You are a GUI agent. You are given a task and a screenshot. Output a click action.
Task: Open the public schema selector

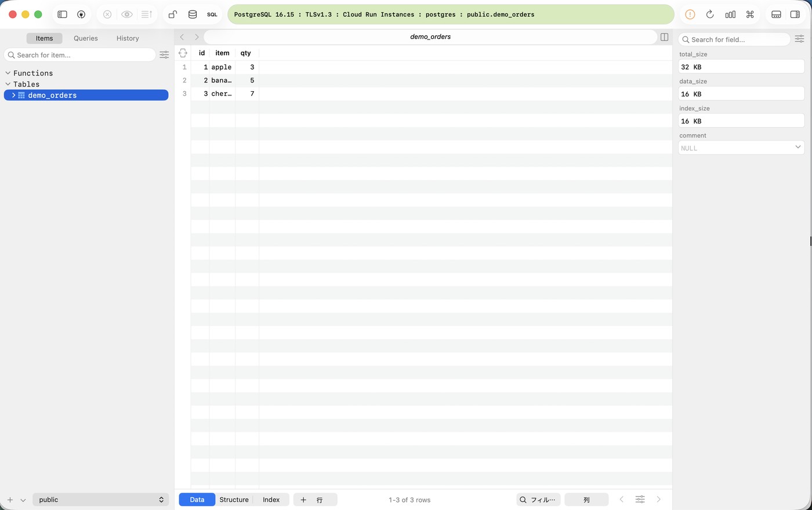pyautogui.click(x=100, y=500)
